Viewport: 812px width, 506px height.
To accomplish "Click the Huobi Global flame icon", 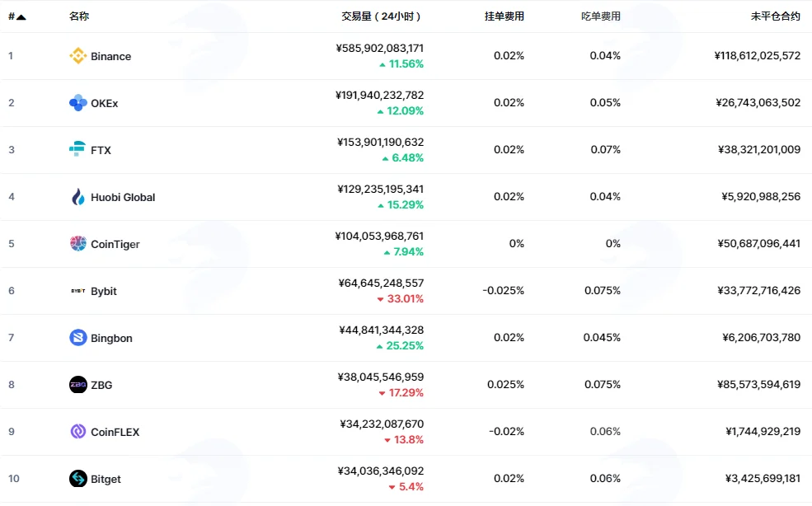I will (x=78, y=197).
